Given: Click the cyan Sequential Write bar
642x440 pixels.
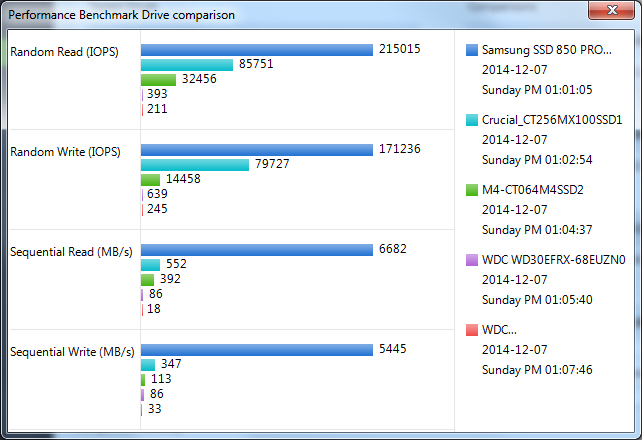Looking at the screenshot, I should pos(148,365).
